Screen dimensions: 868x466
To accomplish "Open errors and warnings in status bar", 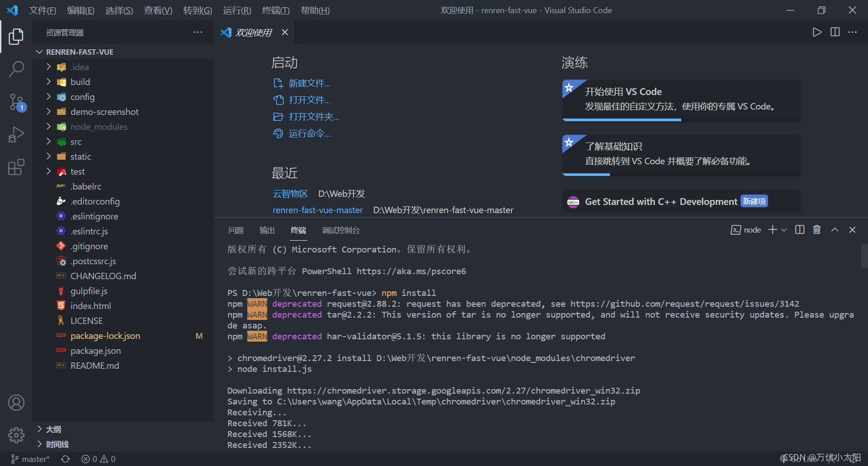I will pos(99,459).
